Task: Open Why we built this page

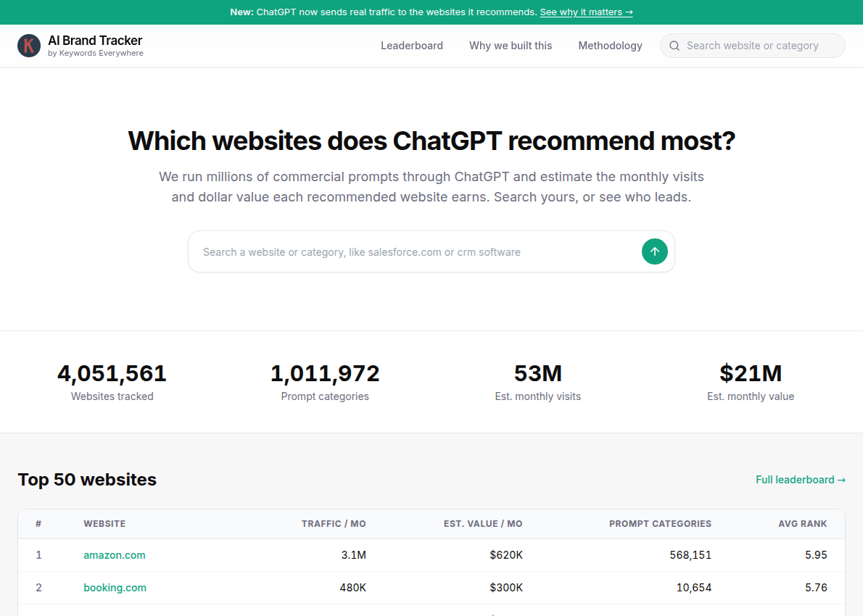Action: (x=511, y=46)
